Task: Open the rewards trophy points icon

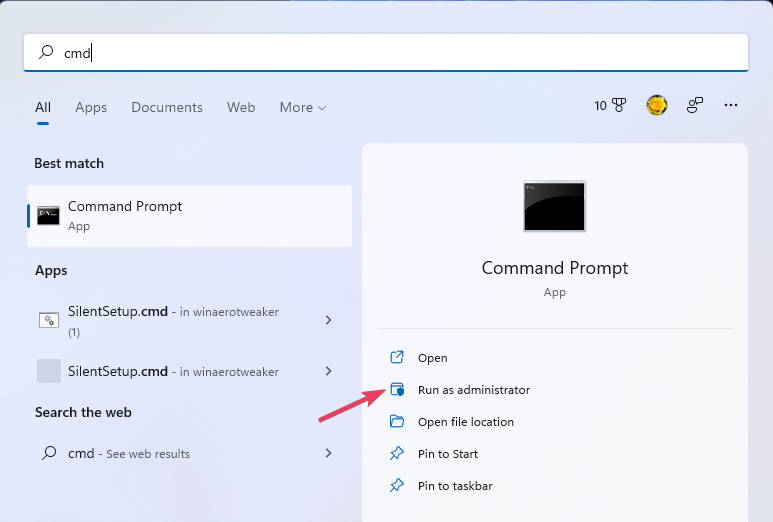Action: tap(610, 105)
